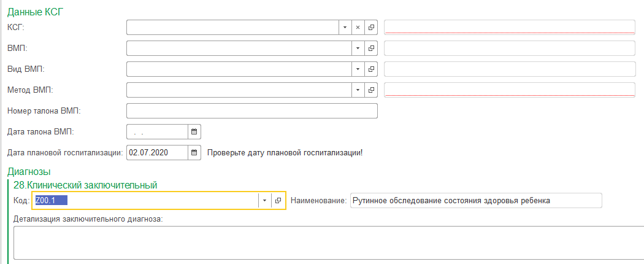Screen dimensions: 644x264
Task: Click the Номер талона ВМП input field
Action: (251, 111)
